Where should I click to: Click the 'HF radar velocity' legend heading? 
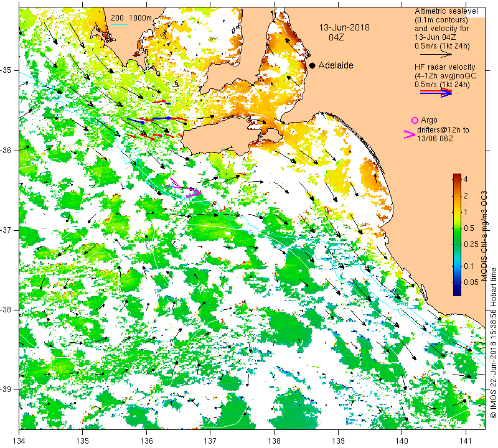(444, 67)
